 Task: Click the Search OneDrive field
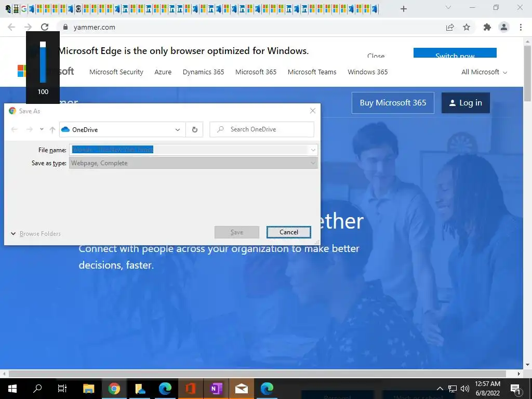(x=262, y=129)
